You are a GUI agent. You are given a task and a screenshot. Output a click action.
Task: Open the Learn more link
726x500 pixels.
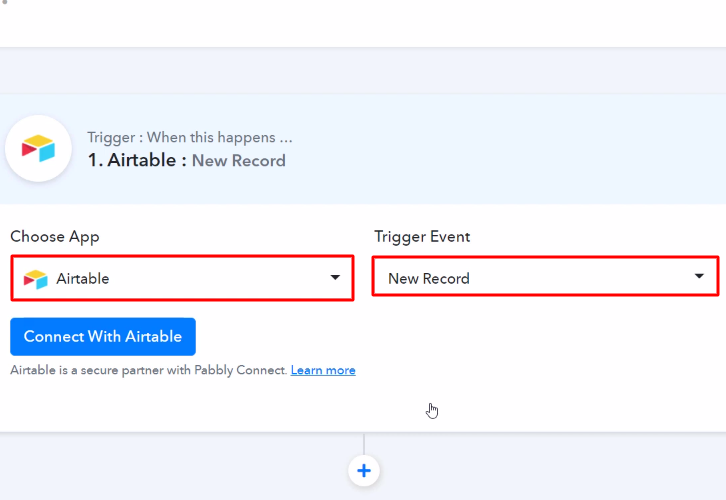[x=323, y=370]
